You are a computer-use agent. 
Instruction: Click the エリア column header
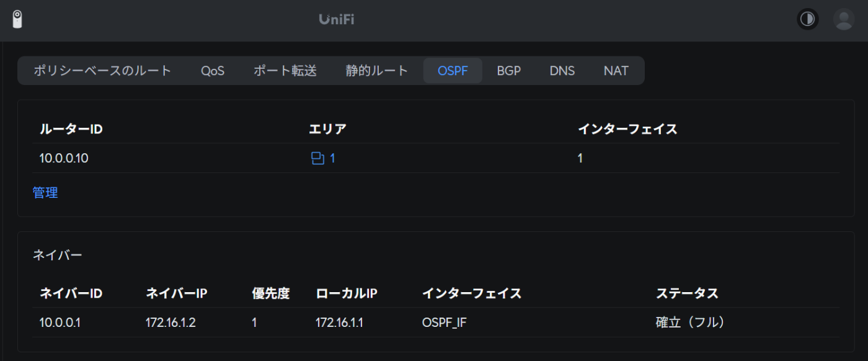click(327, 129)
